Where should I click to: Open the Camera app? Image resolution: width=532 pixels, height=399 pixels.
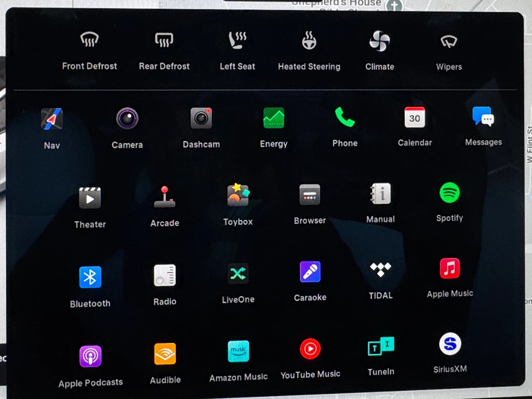pyautogui.click(x=127, y=118)
